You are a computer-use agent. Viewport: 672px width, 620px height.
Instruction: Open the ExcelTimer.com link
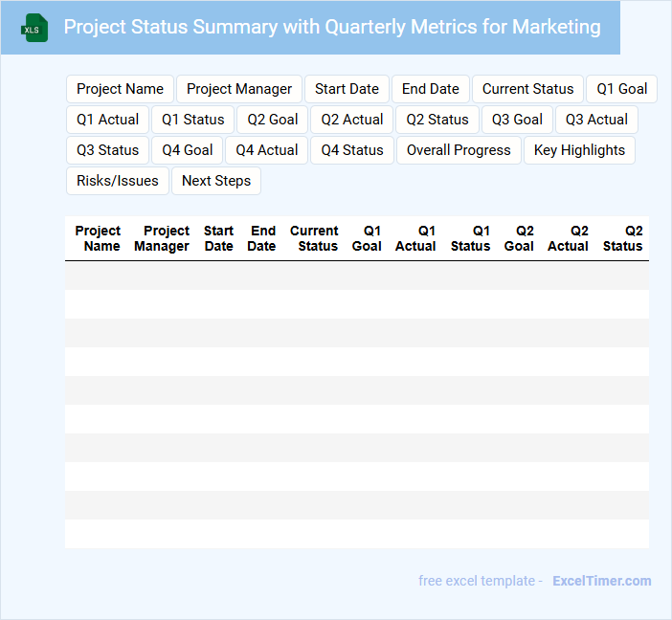pyautogui.click(x=601, y=581)
